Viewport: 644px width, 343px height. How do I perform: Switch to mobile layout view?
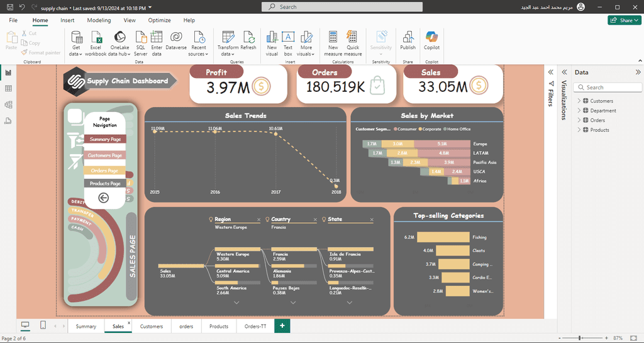coord(43,325)
